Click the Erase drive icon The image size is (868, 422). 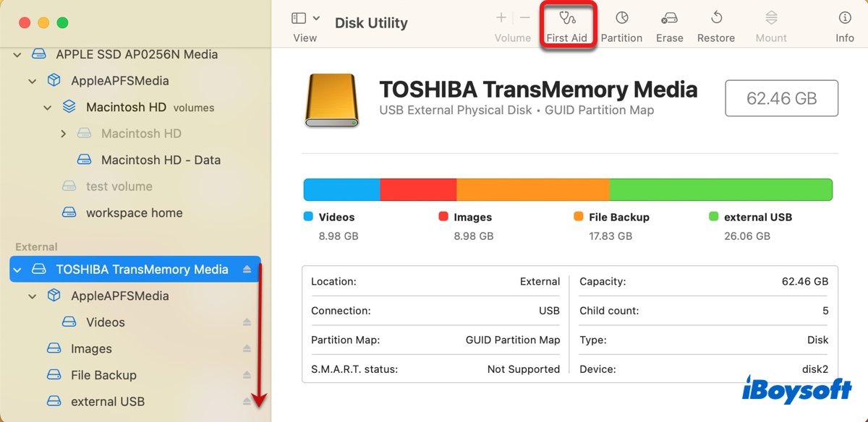669,19
